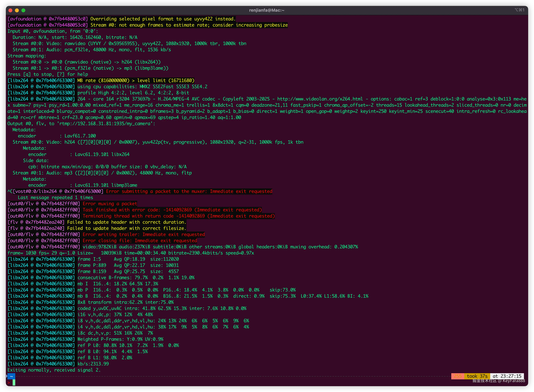Click the 'at 23:27:15' time segment
534x392 pixels.
pos(507,376)
